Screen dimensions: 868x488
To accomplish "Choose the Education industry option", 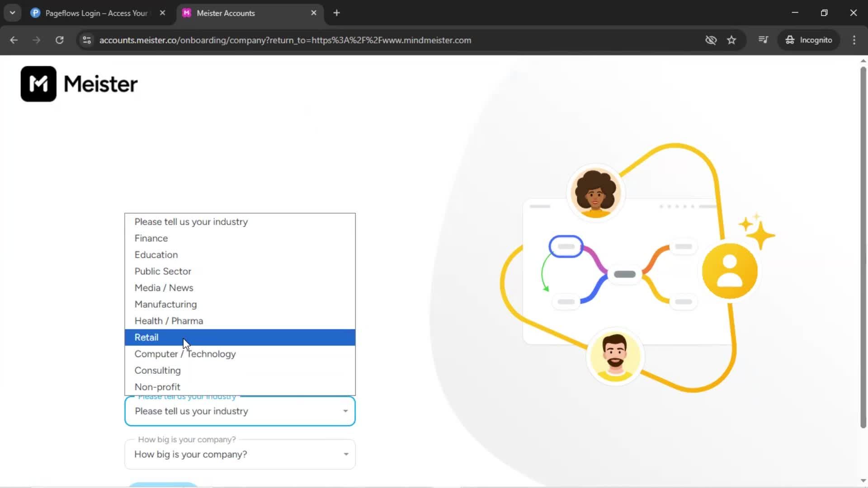I will pos(240,255).
